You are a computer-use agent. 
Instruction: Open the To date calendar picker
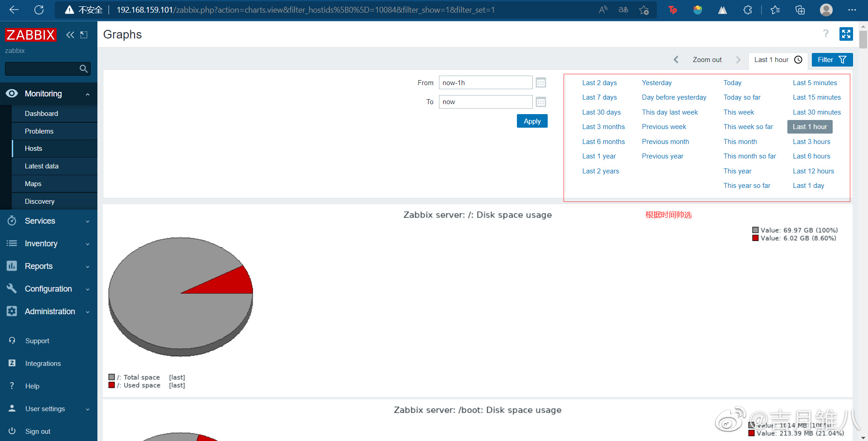coord(541,102)
